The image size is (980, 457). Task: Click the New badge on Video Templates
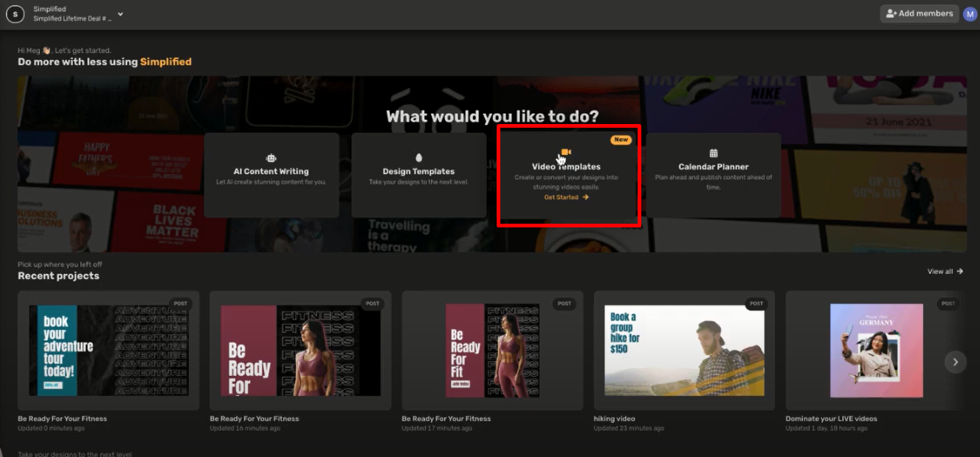point(621,140)
